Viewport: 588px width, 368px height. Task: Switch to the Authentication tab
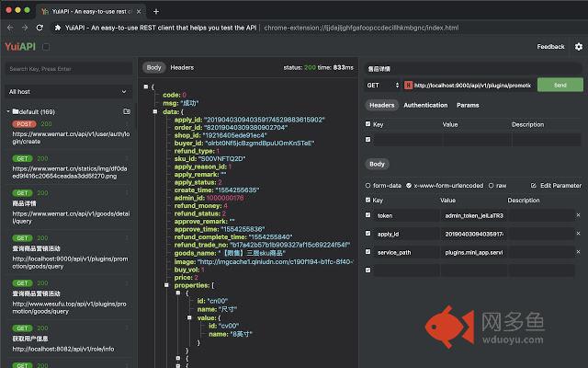click(425, 105)
